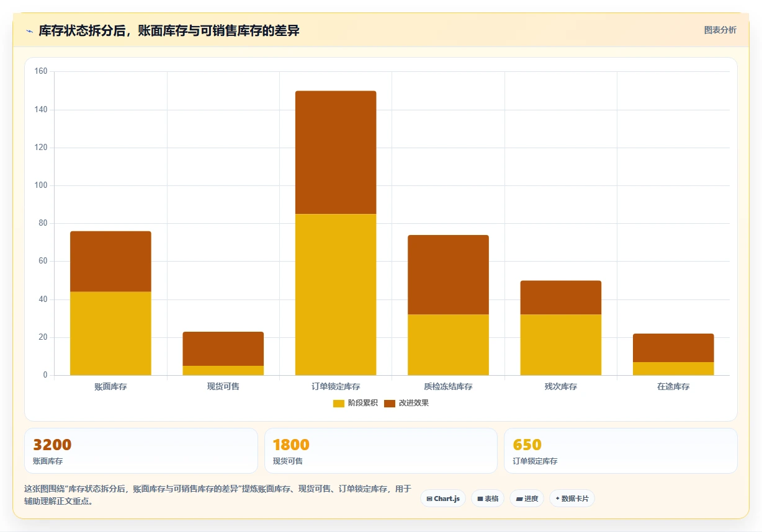Viewport: 762px width, 532px height.
Task: Open the 650 订单锁定库存 data card
Action: [621, 451]
